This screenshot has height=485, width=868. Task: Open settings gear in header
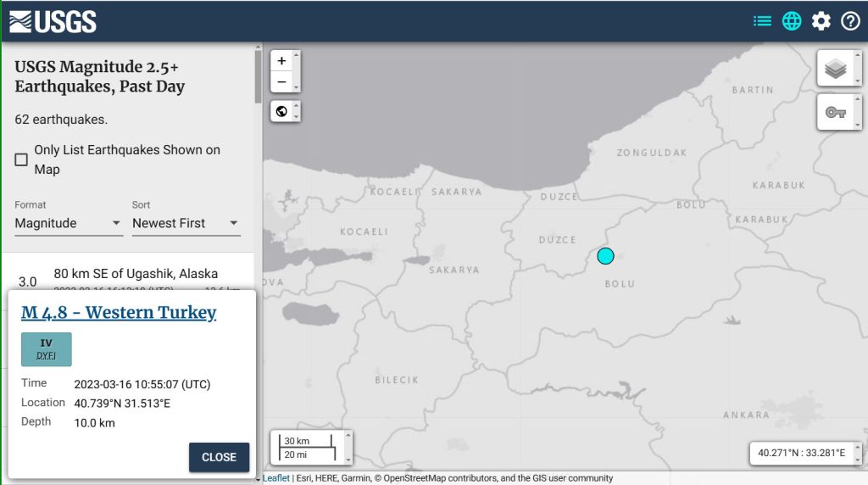[x=821, y=21]
